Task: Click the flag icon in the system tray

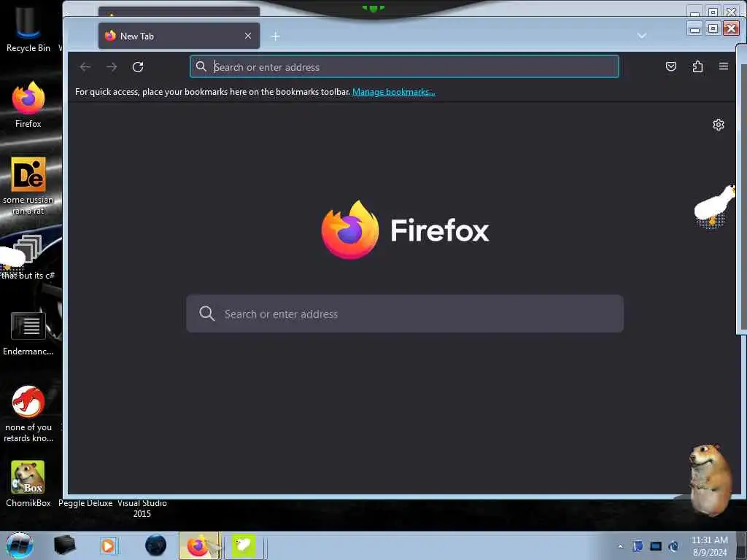Action: coord(638,546)
